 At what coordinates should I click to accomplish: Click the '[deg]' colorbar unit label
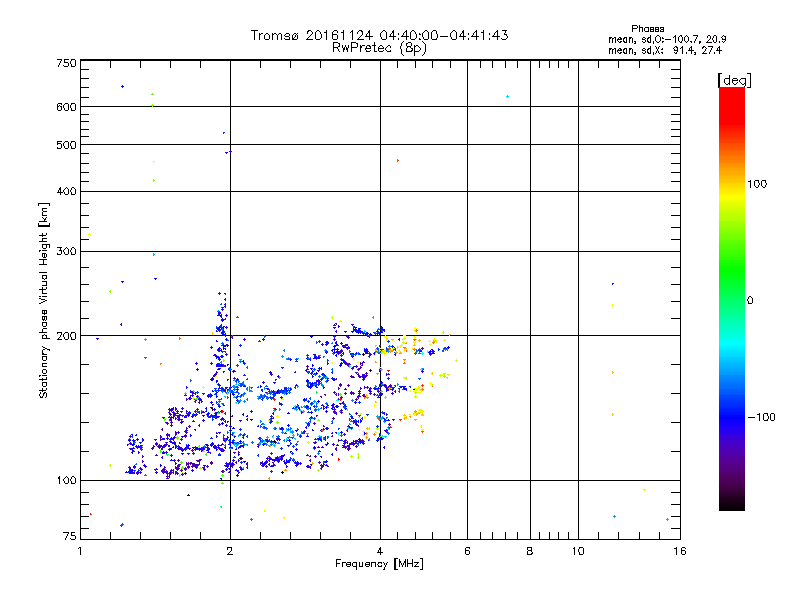[734, 80]
